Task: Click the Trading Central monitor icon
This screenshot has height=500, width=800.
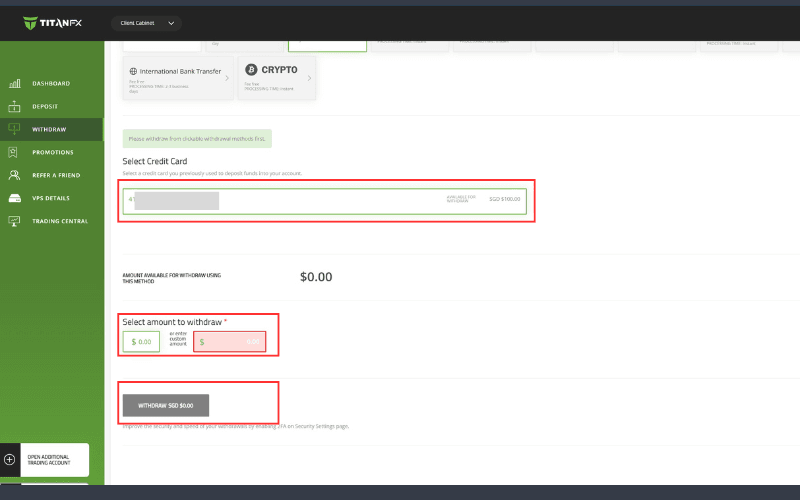Action: 14,221
